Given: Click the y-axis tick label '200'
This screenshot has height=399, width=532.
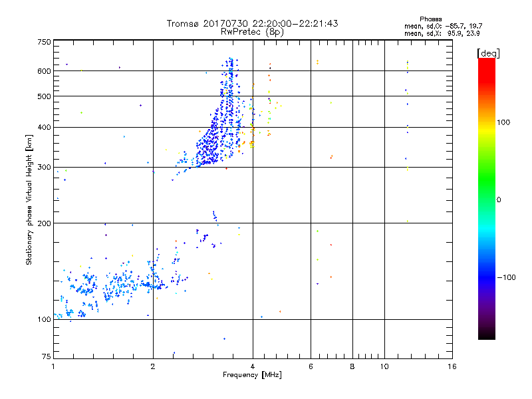Looking at the screenshot, I should [x=44, y=223].
